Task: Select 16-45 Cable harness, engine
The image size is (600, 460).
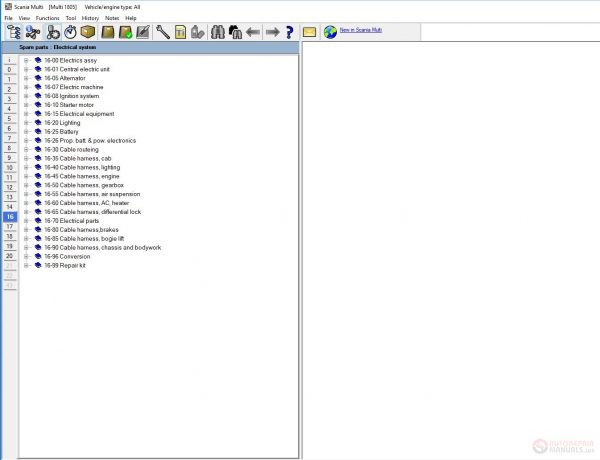Action: click(x=82, y=176)
